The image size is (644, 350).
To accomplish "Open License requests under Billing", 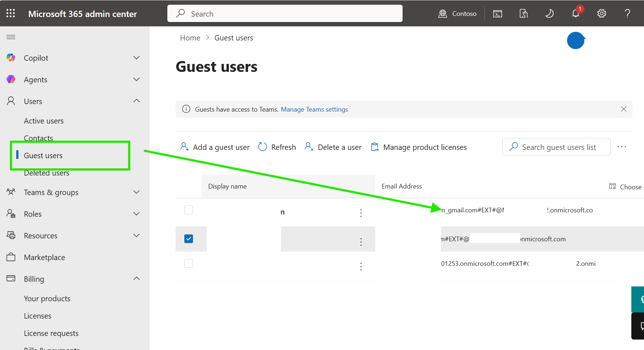I will [x=51, y=333].
